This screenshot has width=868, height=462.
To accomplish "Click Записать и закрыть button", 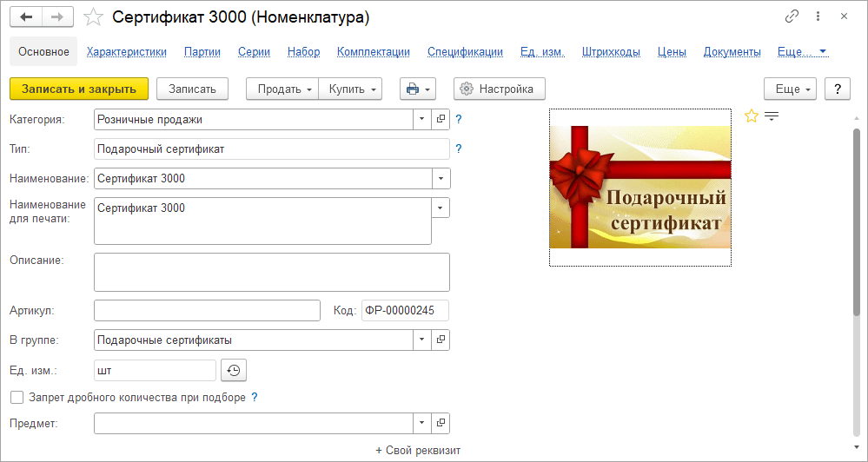I will coord(79,89).
